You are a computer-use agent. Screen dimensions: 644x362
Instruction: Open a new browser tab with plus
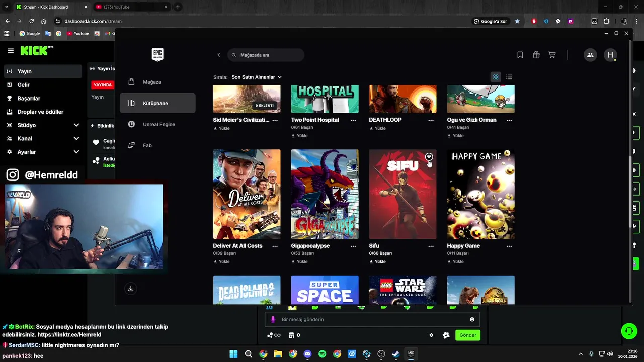click(x=178, y=7)
